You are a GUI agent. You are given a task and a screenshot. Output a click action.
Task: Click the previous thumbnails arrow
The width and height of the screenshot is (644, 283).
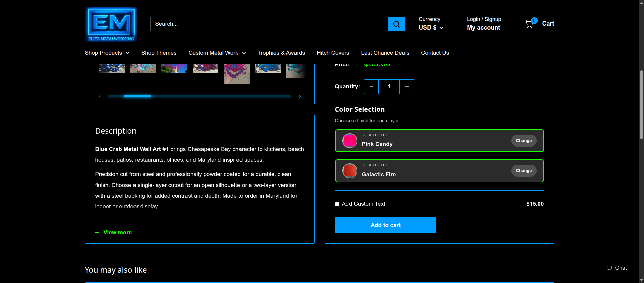pos(100,96)
